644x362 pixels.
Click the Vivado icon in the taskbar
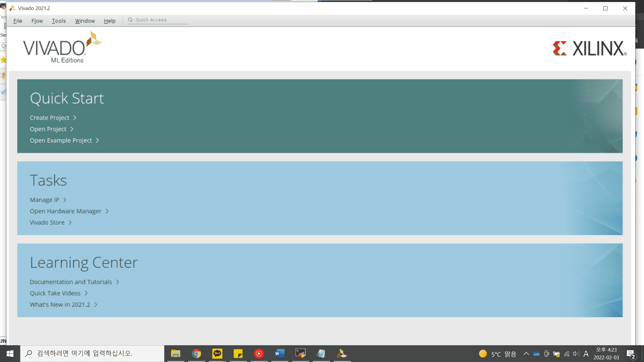(341, 354)
